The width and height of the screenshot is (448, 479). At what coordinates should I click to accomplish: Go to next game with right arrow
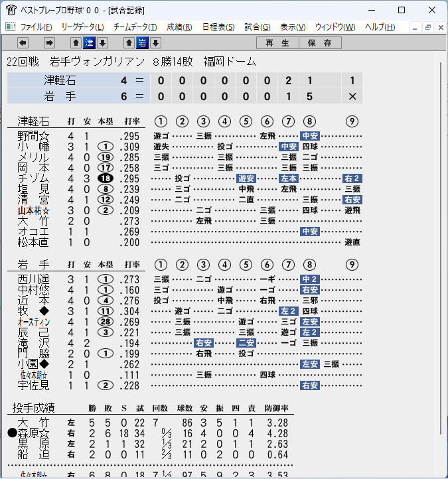coord(49,43)
